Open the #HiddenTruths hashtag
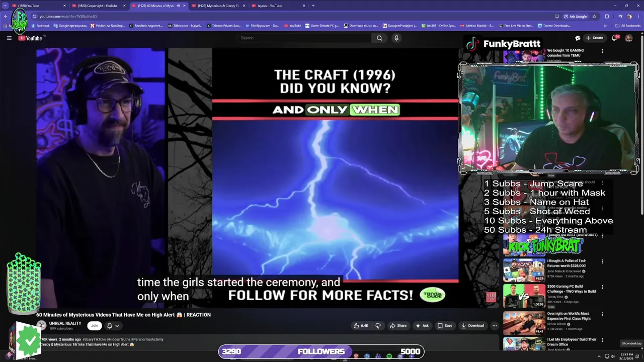The height and width of the screenshot is (362, 644). tap(118, 339)
